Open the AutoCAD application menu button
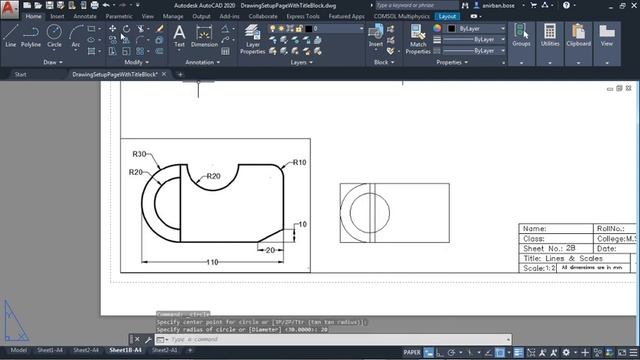The image size is (640, 360). coord(9,9)
